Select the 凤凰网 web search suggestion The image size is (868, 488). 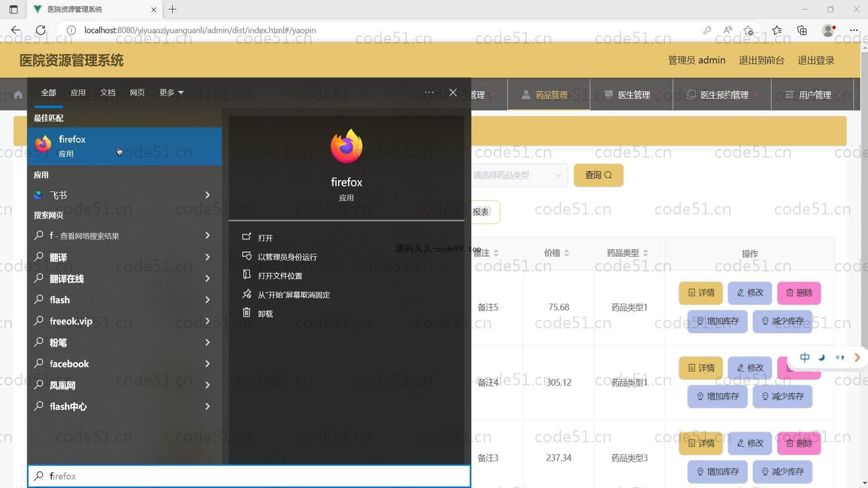click(124, 385)
